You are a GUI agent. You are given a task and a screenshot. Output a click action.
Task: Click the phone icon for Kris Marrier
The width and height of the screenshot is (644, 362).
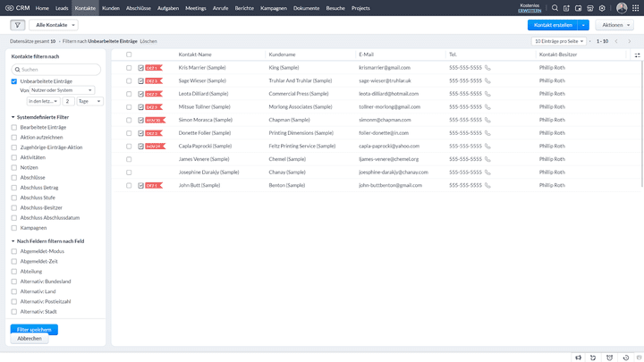(488, 67)
